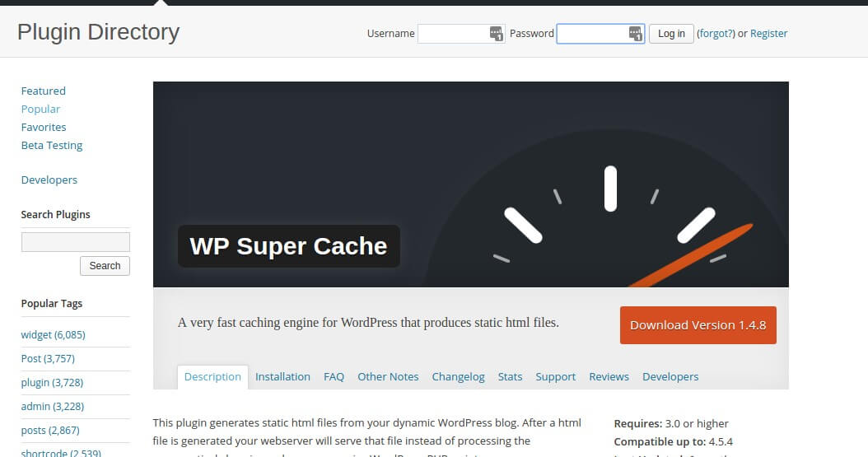Switch to the Reviews tab
868x457 pixels.
coord(609,377)
